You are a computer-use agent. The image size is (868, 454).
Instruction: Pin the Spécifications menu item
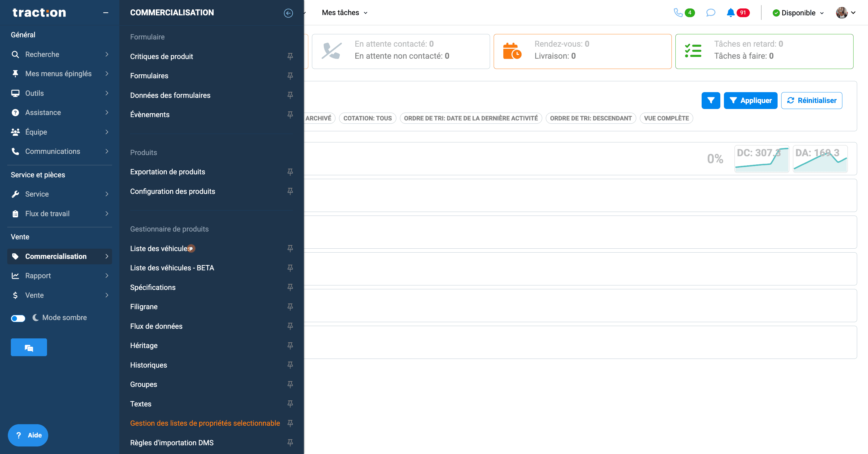290,287
